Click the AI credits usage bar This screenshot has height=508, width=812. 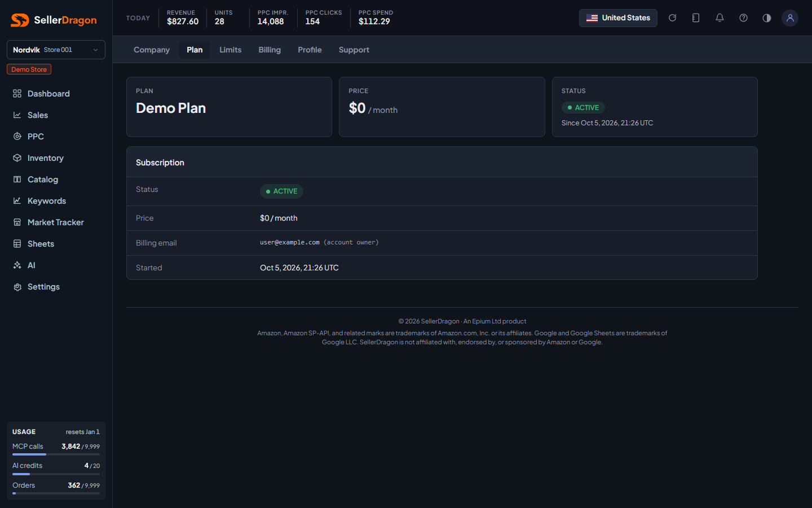[x=56, y=474]
